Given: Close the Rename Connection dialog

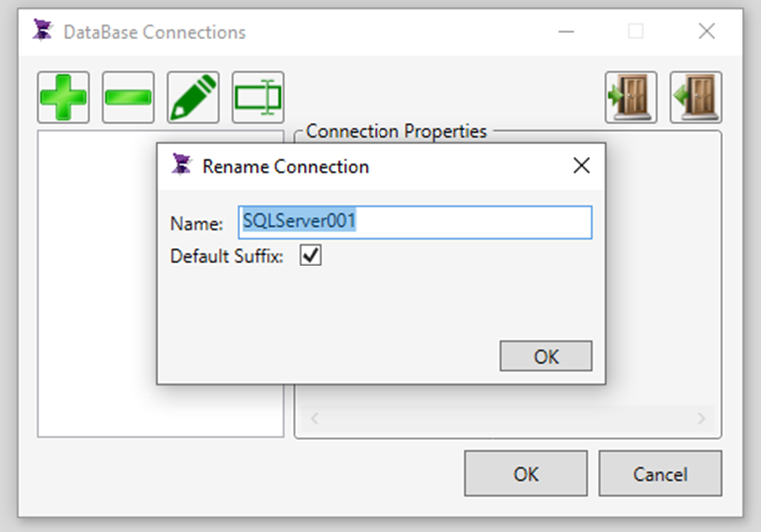Looking at the screenshot, I should coord(581,166).
